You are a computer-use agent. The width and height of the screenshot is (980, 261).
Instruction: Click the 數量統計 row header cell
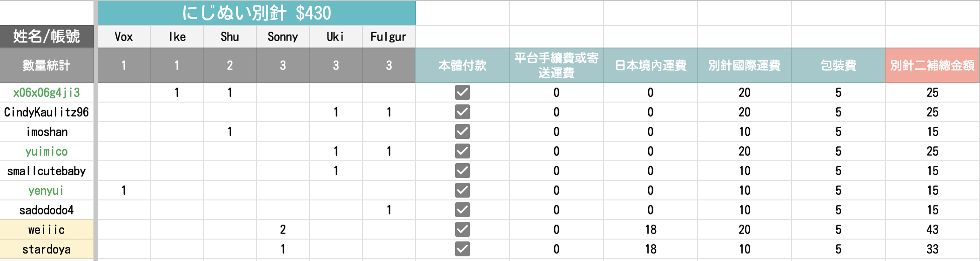click(x=47, y=65)
